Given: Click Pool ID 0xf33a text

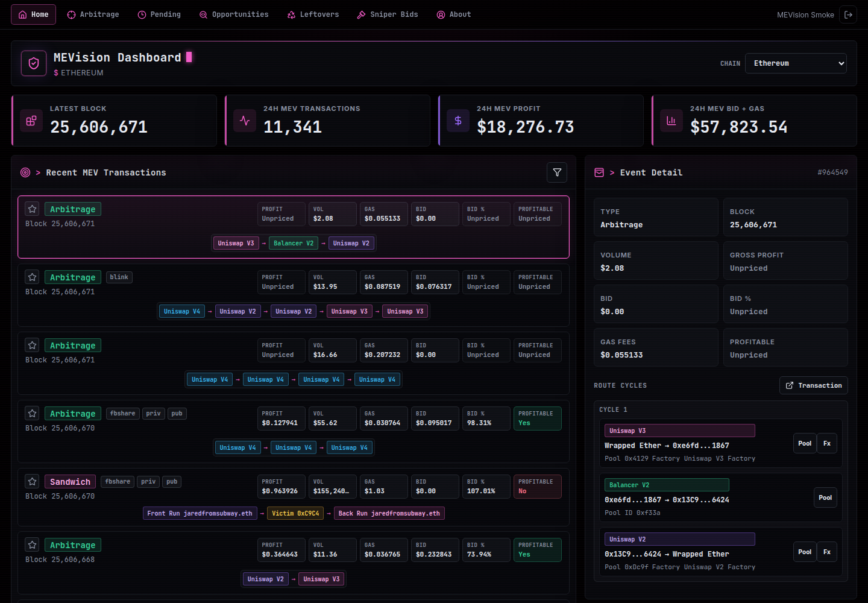Looking at the screenshot, I should [632, 513].
